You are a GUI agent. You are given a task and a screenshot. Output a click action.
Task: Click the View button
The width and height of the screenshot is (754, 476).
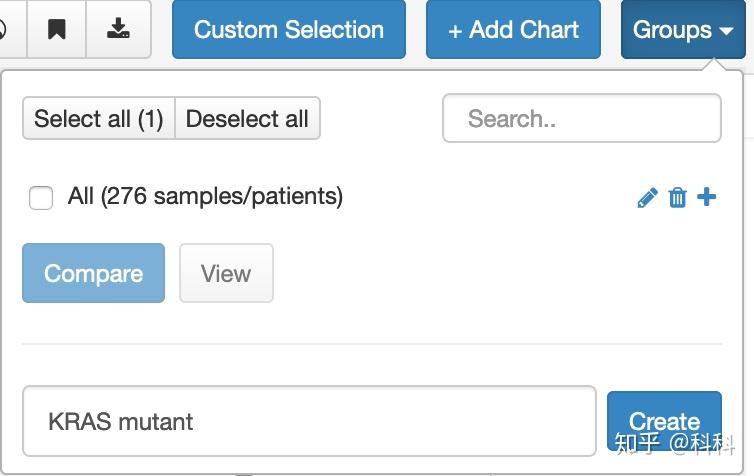pos(226,273)
